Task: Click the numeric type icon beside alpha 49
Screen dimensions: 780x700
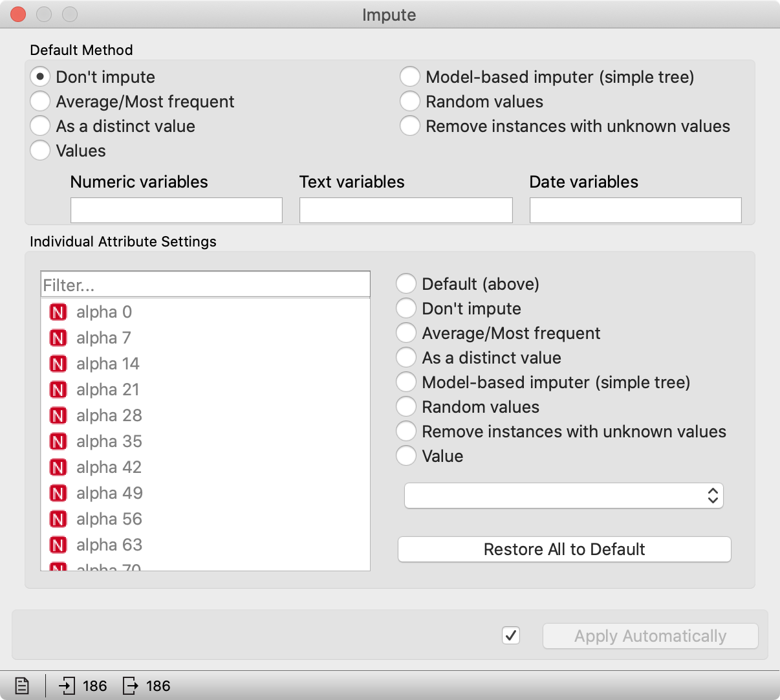Action: (x=58, y=492)
